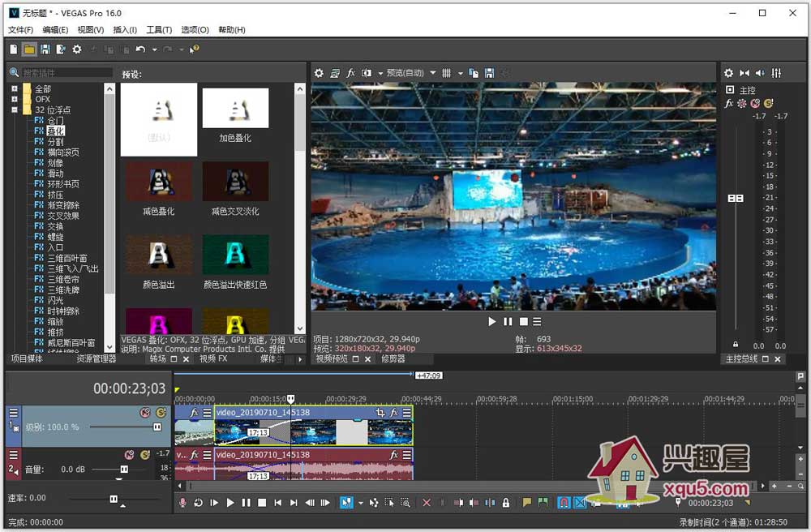
Task: Open the mixing console icon in master bus
Action: pos(776,73)
